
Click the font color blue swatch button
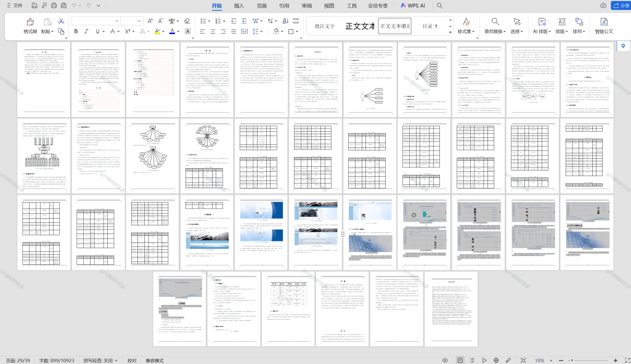(173, 31)
